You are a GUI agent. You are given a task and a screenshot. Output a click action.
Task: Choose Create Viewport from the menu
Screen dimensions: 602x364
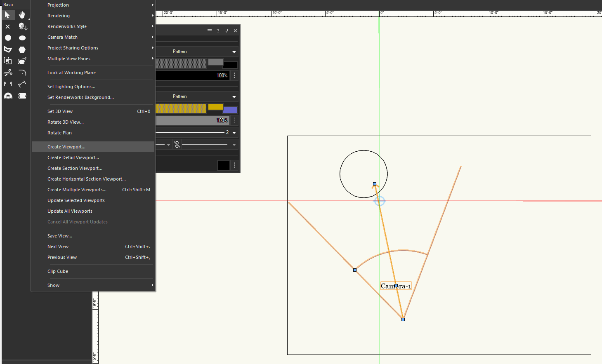point(66,147)
